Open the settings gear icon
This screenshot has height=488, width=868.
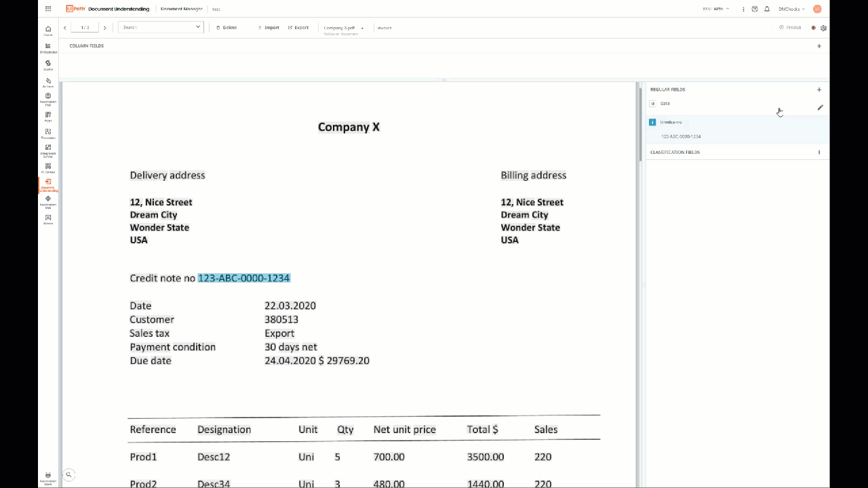coord(823,28)
